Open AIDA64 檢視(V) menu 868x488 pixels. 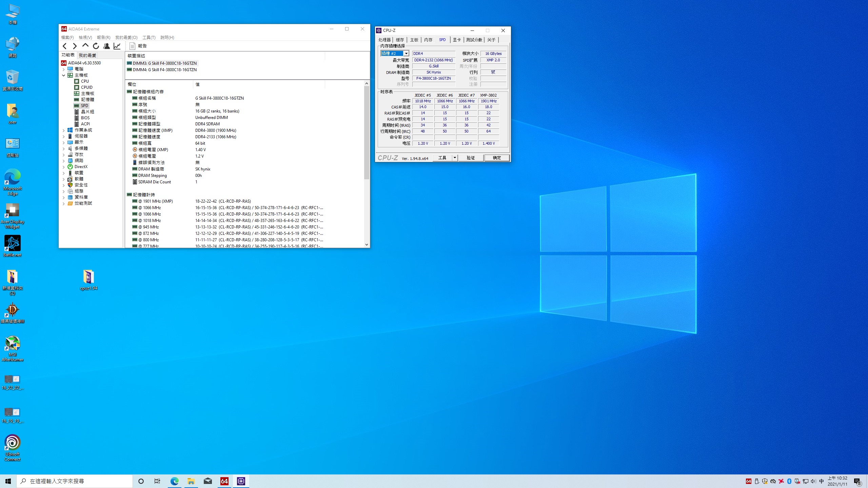[85, 38]
